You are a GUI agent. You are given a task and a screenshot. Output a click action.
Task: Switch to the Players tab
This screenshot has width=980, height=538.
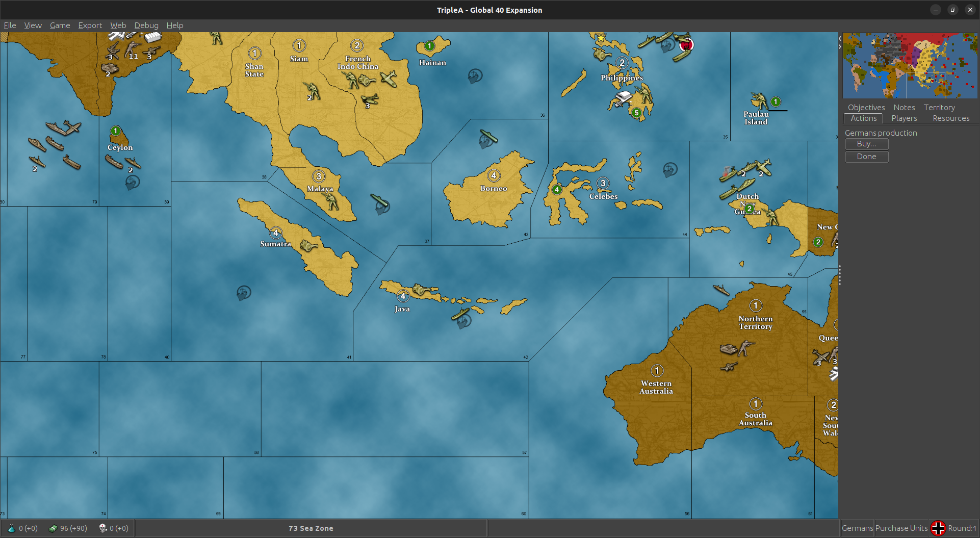point(904,118)
